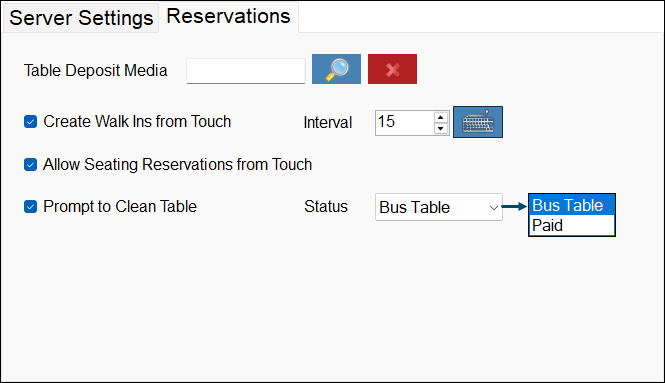This screenshot has width=665, height=383.
Task: Uncheck Allow Seating Reservations from Touch box
Action: coord(31,164)
